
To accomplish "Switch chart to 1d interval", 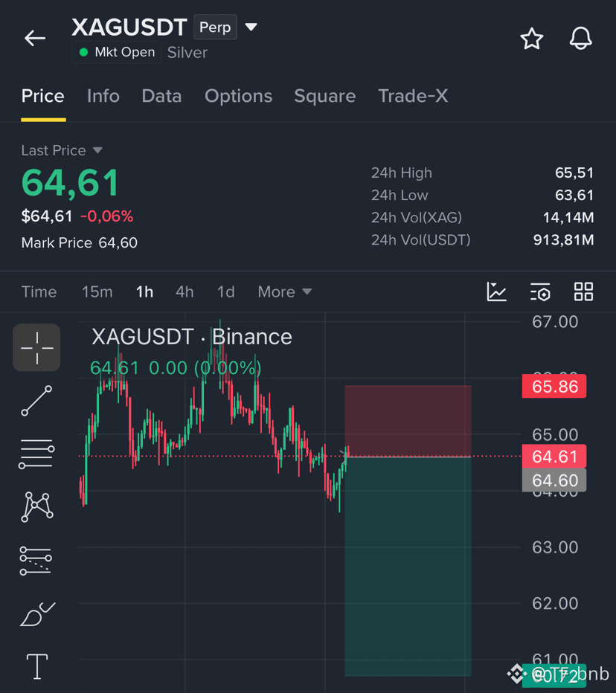I will [226, 291].
